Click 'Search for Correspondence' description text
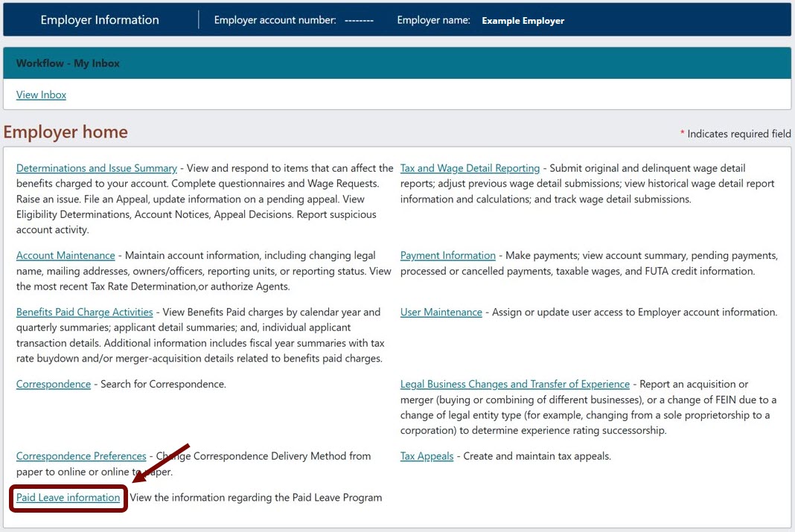Viewport: 795px width, 532px height. [x=163, y=384]
